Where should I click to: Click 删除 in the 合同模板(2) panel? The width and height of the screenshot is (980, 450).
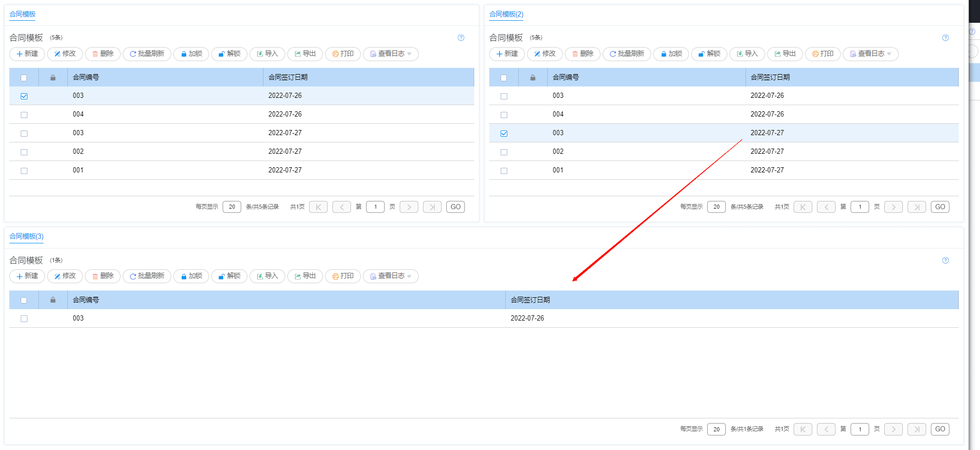[x=583, y=54]
